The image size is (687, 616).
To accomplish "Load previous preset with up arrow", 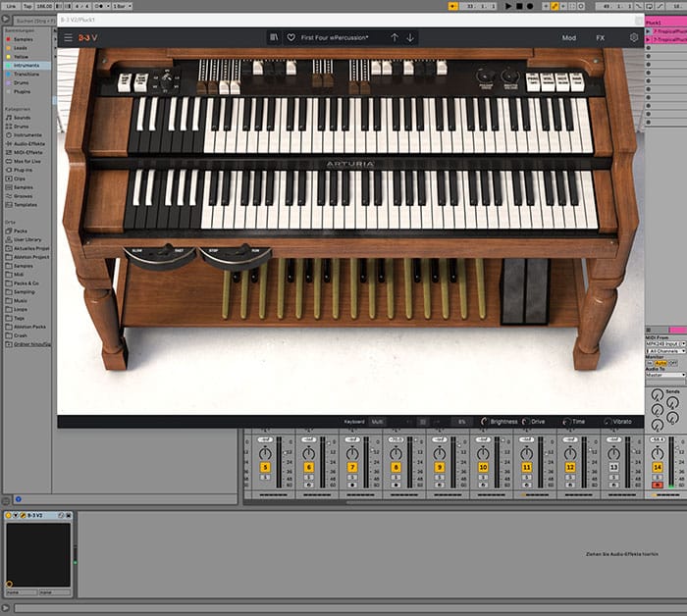I will point(395,37).
